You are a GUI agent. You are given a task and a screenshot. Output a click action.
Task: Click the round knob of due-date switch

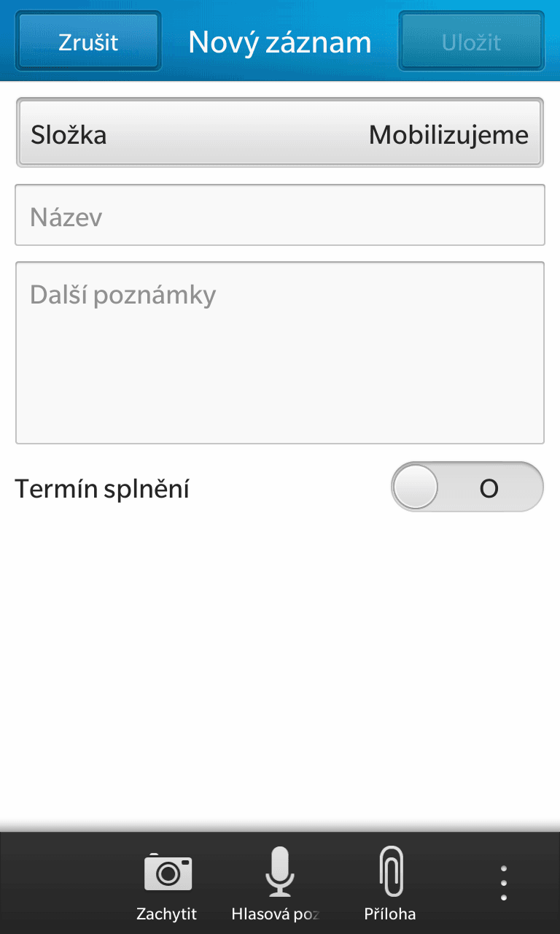click(416, 487)
